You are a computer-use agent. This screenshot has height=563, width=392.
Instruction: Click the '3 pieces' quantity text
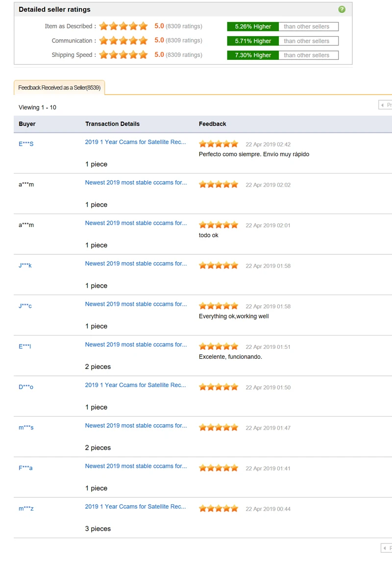tap(98, 529)
